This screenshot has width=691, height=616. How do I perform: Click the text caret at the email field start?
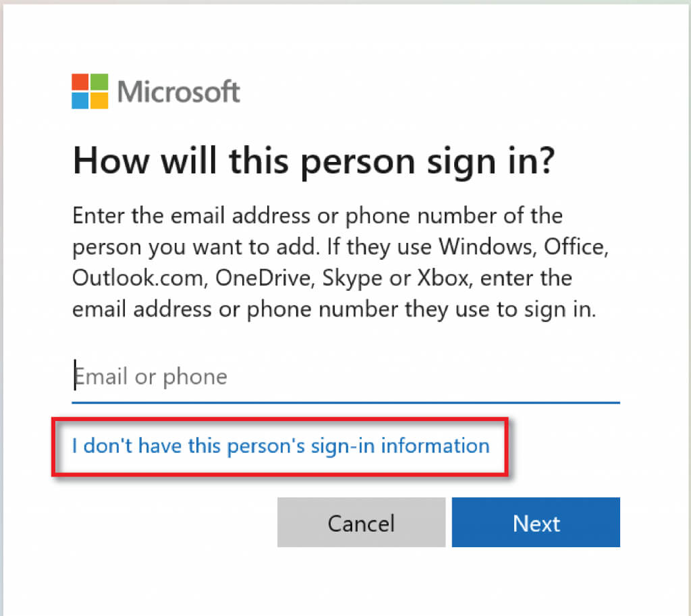point(74,375)
